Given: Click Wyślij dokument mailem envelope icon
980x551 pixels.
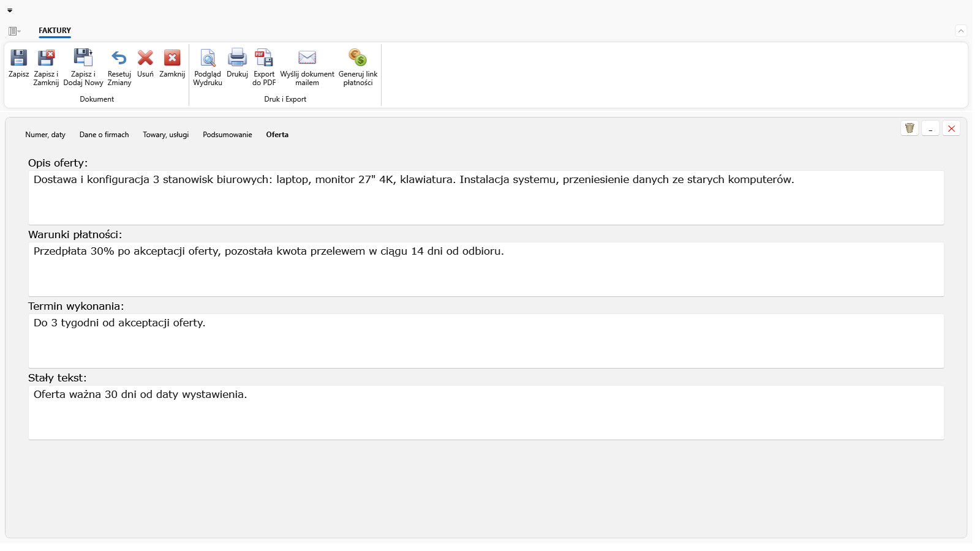Looking at the screenshot, I should click(x=307, y=58).
